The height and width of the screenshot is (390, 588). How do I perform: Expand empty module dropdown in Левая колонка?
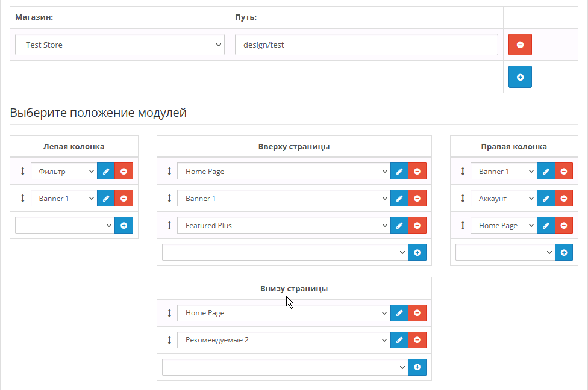pos(64,225)
